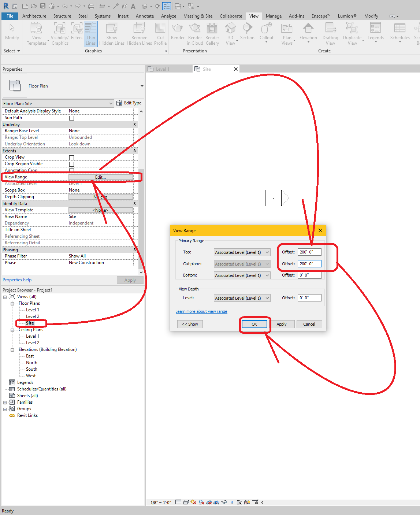420x515 pixels.
Task: Click the Top Offset value field
Action: click(x=309, y=252)
